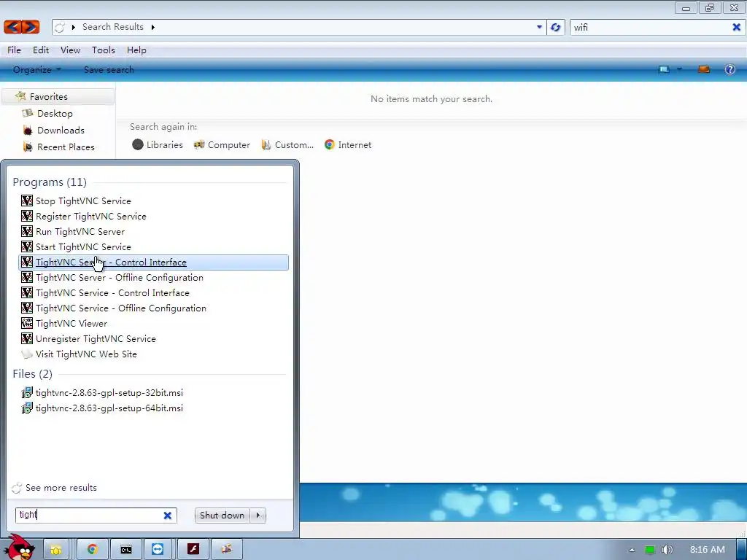The height and width of the screenshot is (560, 747).
Task: Open the Help menu
Action: 136,50
